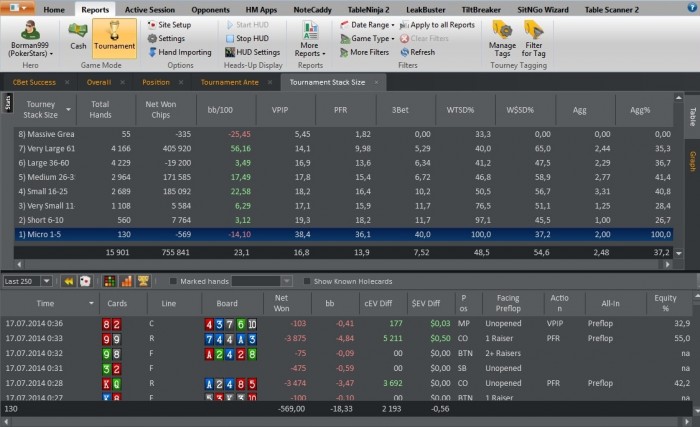Close the Overall report tab
This screenshot has height=427, width=700.
pyautogui.click(x=122, y=82)
